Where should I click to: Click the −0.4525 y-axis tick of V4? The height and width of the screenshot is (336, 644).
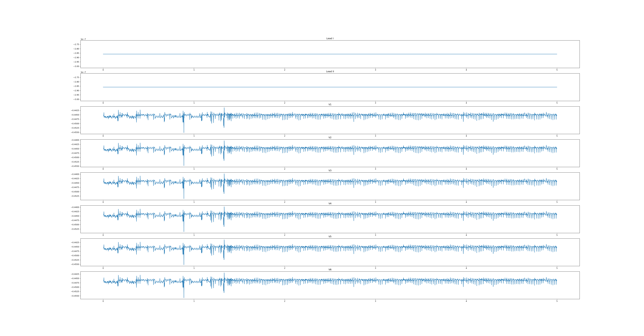coord(75,229)
